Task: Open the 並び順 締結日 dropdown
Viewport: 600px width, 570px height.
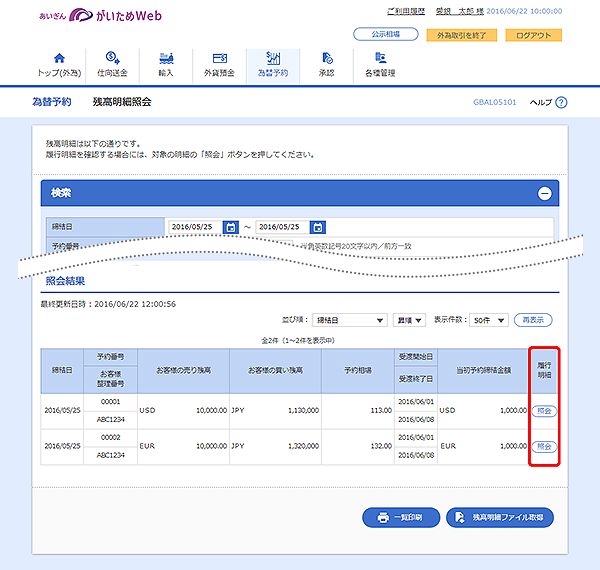Action: [x=350, y=320]
